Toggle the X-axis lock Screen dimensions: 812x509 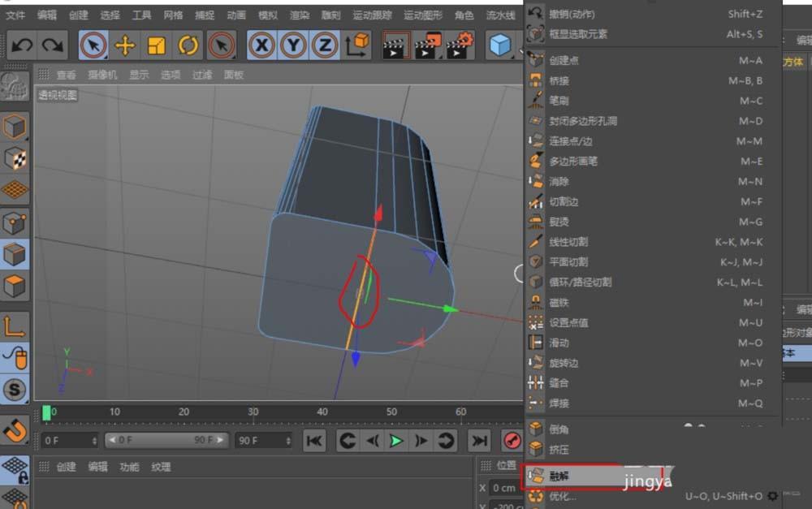260,45
